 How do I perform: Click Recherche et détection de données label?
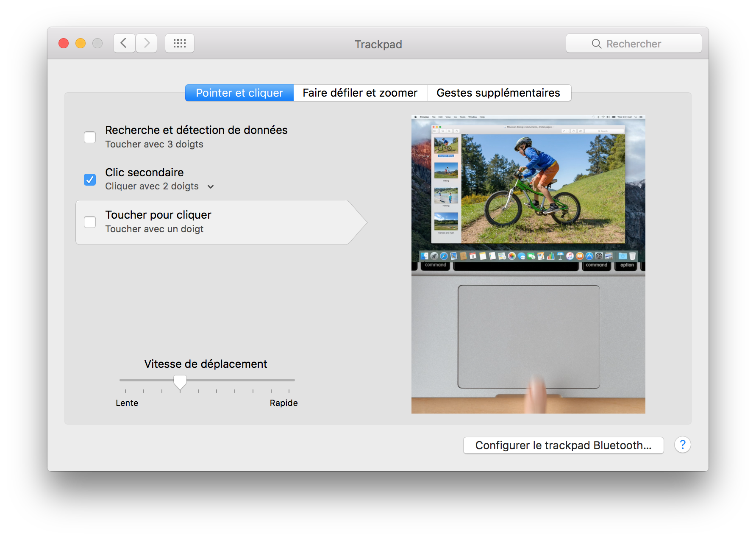click(196, 130)
